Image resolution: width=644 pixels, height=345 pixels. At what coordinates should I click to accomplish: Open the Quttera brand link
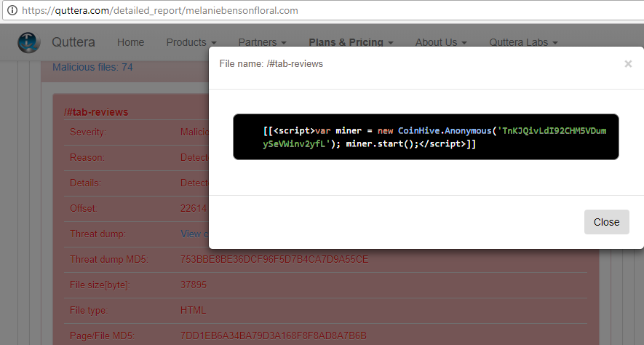73,42
